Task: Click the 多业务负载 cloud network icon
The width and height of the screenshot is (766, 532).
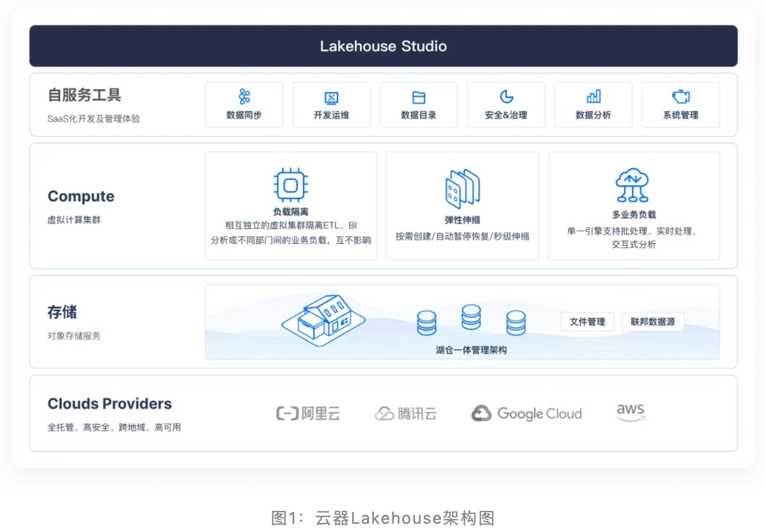Action: [x=634, y=185]
